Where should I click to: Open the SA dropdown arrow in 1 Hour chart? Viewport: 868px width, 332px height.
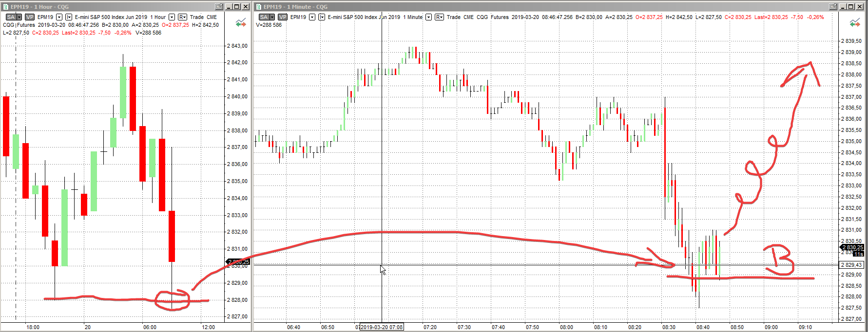coord(19,17)
